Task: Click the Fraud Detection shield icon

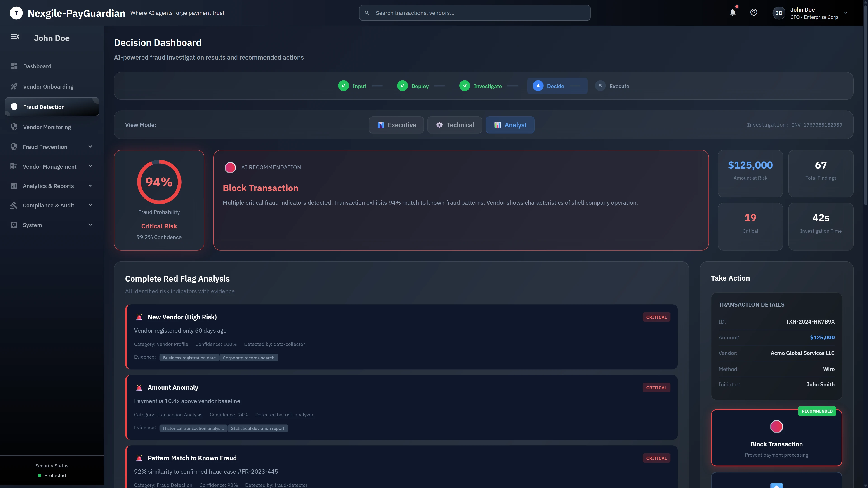Action: pos(14,106)
